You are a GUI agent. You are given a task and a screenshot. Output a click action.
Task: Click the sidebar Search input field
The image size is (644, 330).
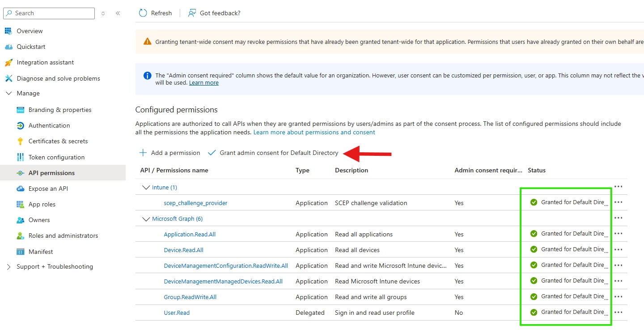[x=49, y=13]
